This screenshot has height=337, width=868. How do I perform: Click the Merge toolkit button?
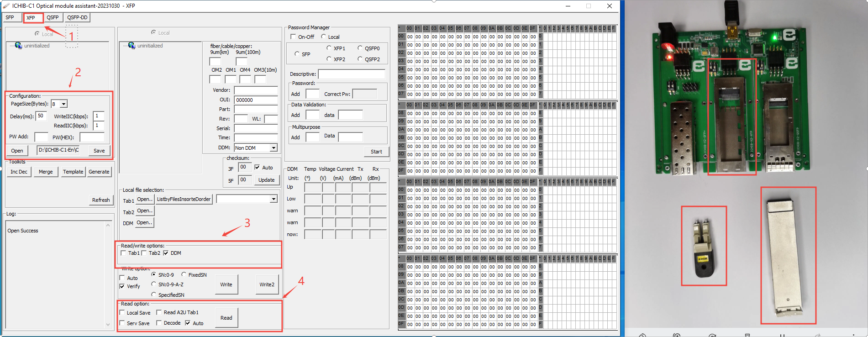[46, 172]
